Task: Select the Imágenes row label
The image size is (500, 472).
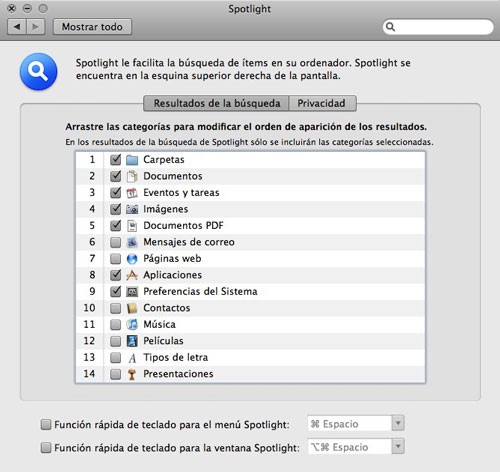Action: [x=166, y=209]
